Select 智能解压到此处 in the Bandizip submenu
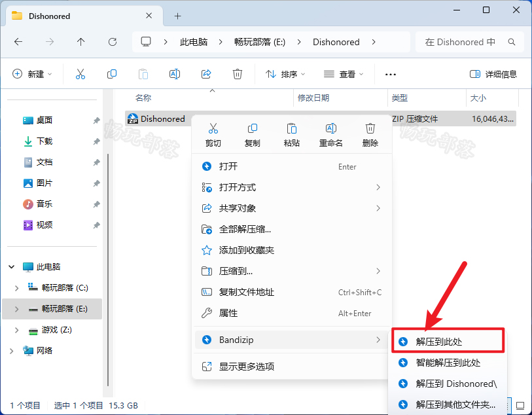Image resolution: width=532 pixels, height=415 pixels. 448,363
